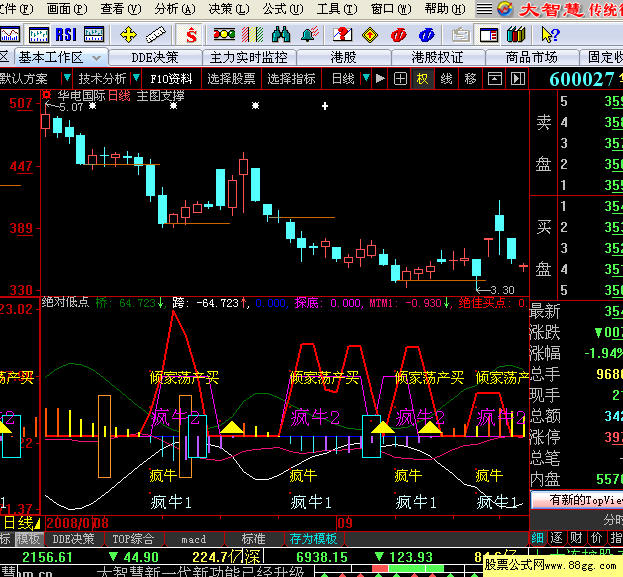623x577 pixels.
Task: Select the TOP综合 template tab
Action: click(x=133, y=538)
